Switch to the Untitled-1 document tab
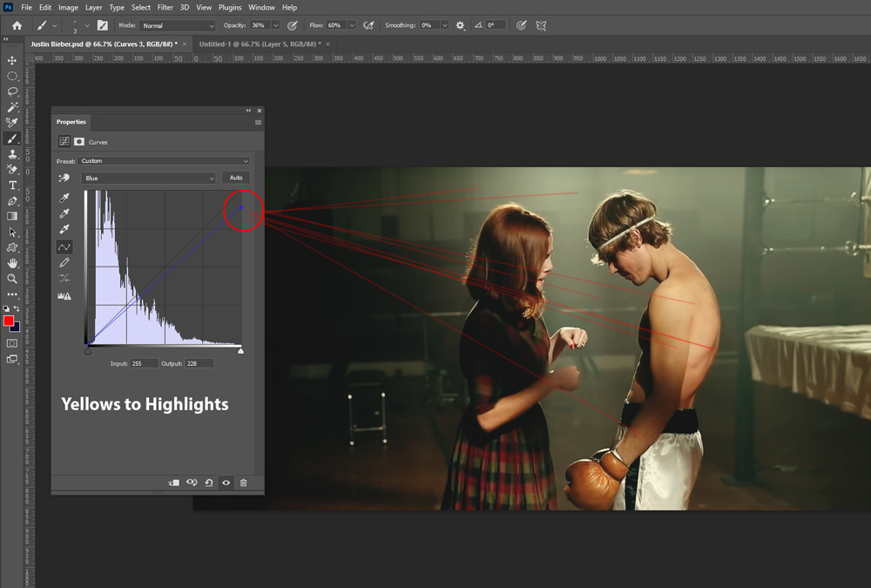Viewport: 871px width, 588px height. click(260, 44)
